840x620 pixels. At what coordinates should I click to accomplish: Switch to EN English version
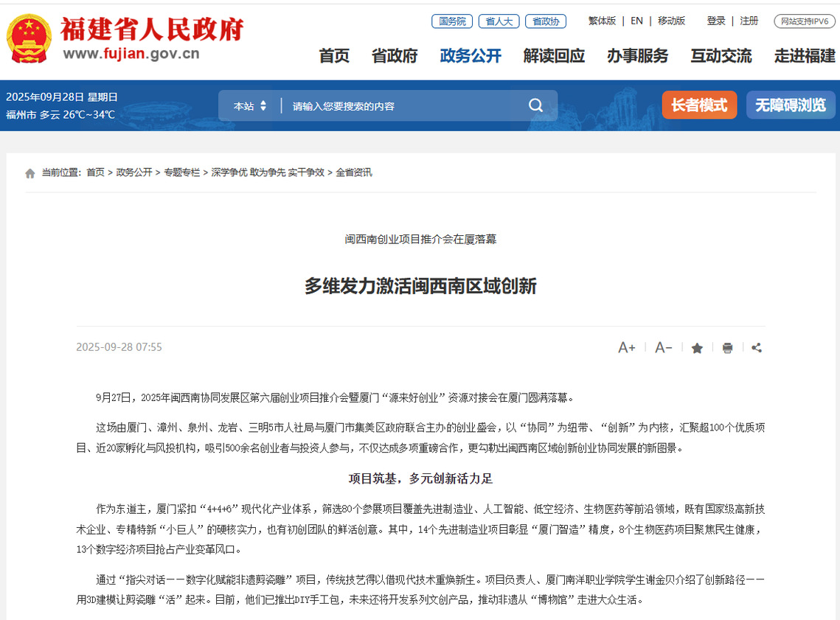636,21
